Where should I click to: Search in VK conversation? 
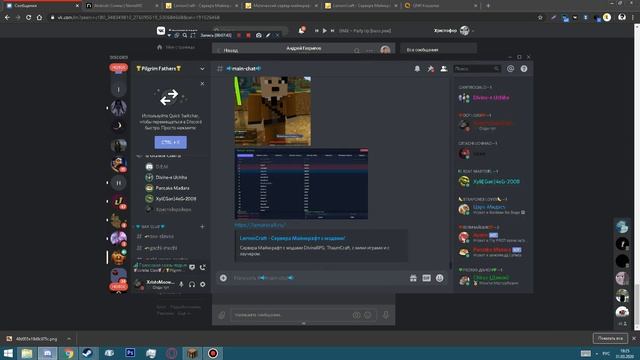pos(357,51)
